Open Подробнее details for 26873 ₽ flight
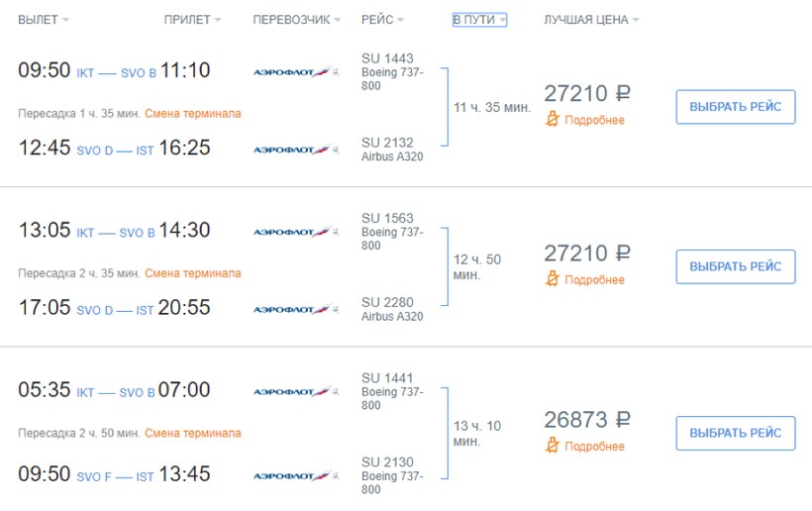Screen dimensions: 812x511 coord(594,447)
